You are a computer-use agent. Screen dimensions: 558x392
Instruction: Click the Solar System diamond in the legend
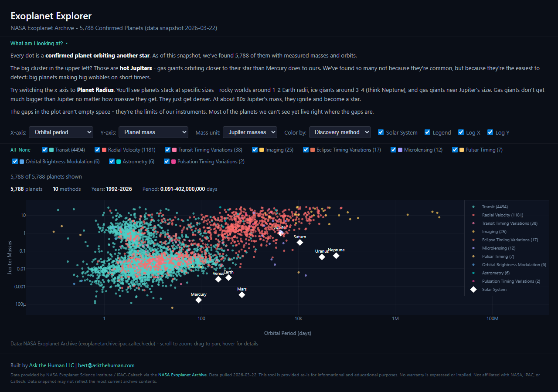[x=473, y=289]
